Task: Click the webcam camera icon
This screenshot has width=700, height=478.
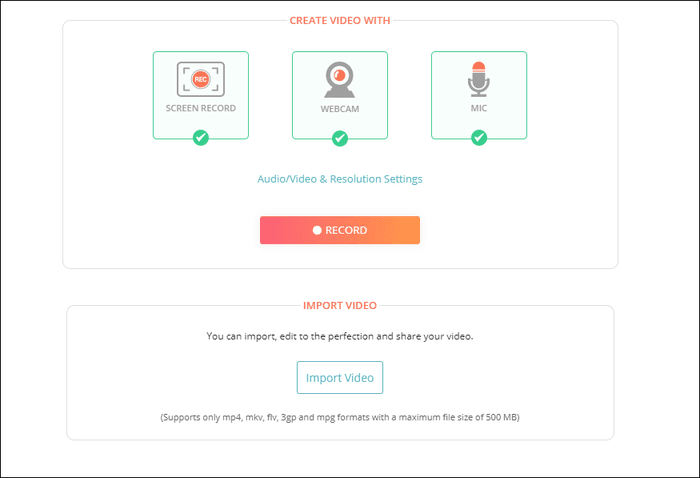Action: (339, 79)
